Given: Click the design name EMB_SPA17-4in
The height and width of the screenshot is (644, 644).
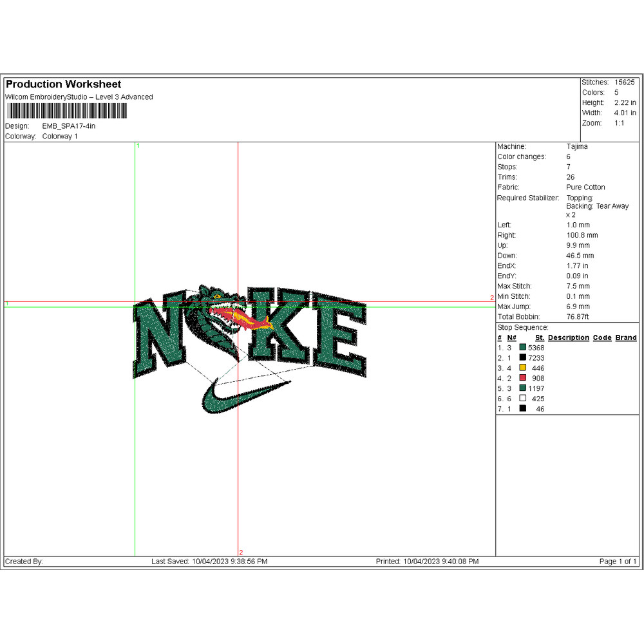Looking at the screenshot, I should coord(68,126).
